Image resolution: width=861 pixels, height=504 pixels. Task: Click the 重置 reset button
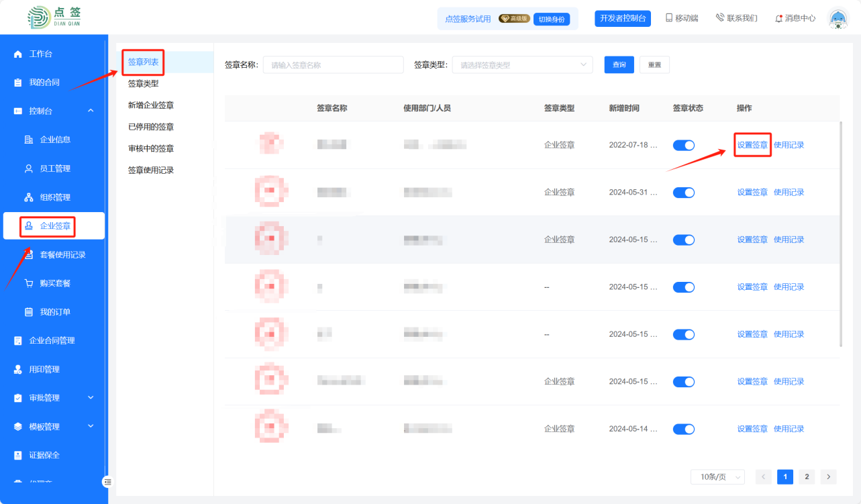click(654, 65)
